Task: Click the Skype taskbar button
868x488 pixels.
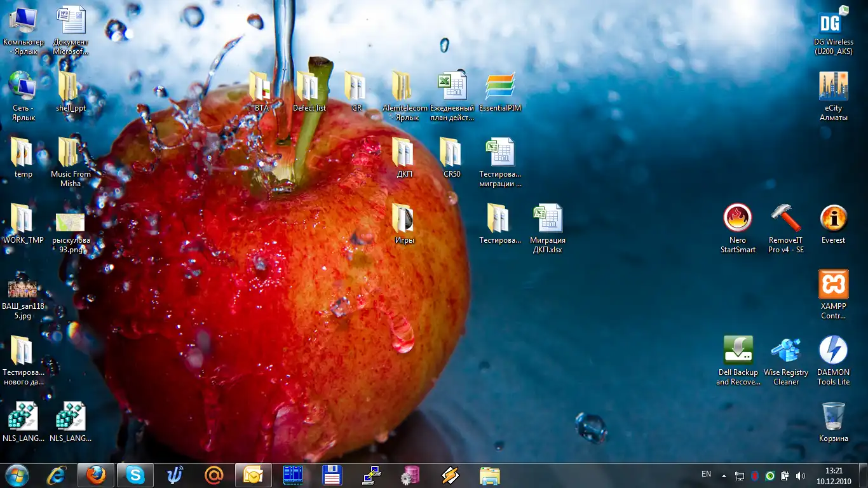Action: [135, 475]
